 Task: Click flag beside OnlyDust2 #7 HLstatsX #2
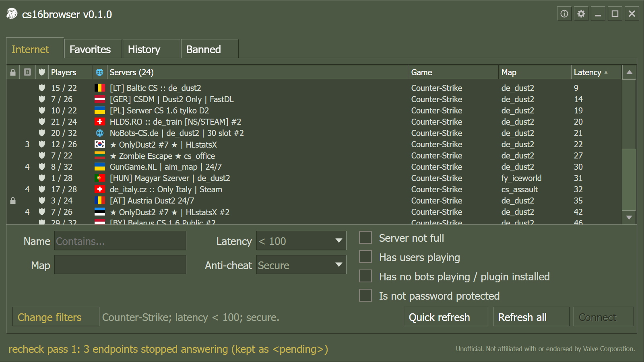pos(100,212)
